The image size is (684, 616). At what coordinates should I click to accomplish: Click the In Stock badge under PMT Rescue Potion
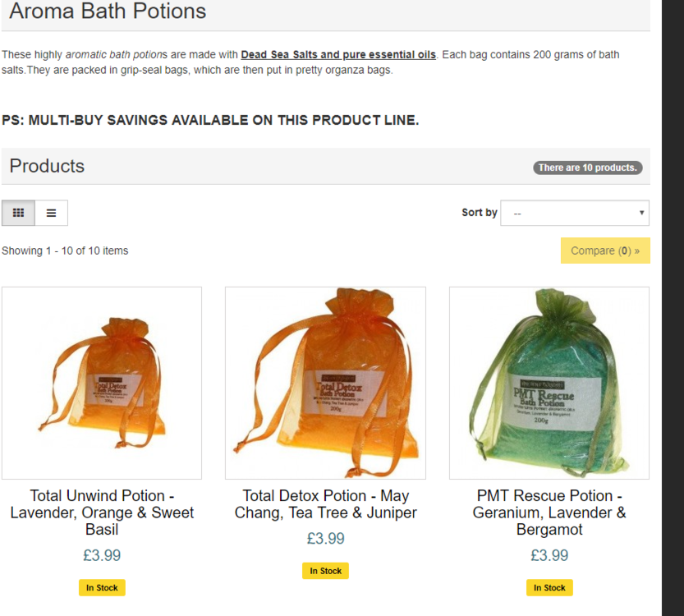coord(549,587)
